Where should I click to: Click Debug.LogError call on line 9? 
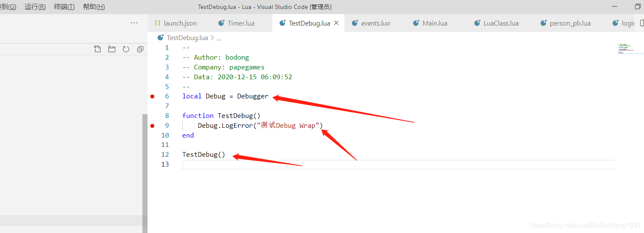(260, 126)
